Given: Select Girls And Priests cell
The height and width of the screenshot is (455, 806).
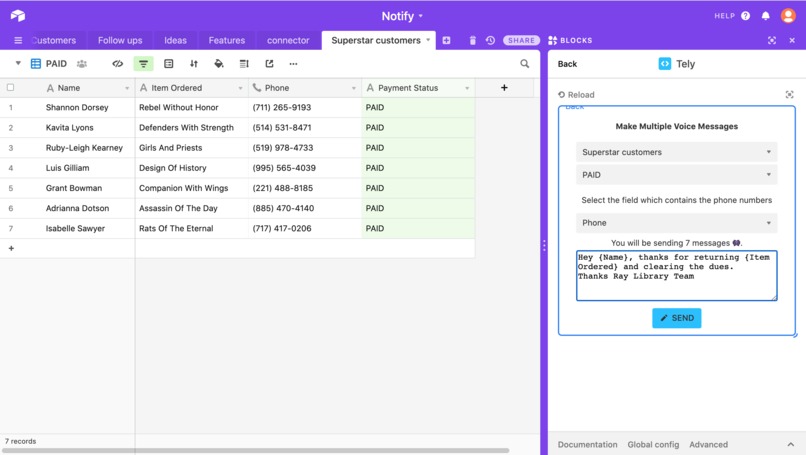Looking at the screenshot, I should pos(192,148).
